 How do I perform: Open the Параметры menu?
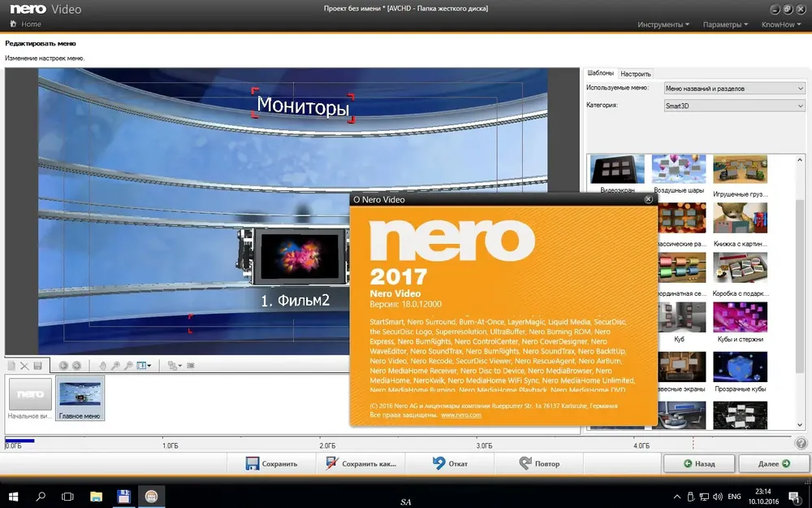click(x=724, y=24)
